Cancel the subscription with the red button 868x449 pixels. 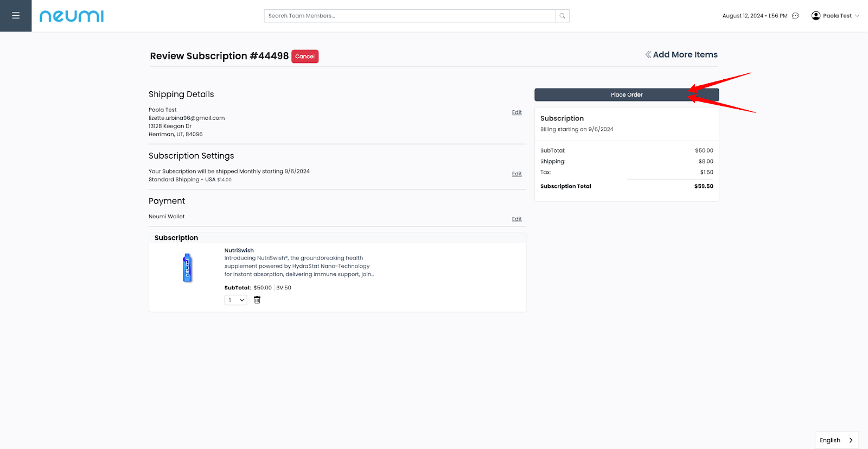tap(305, 56)
